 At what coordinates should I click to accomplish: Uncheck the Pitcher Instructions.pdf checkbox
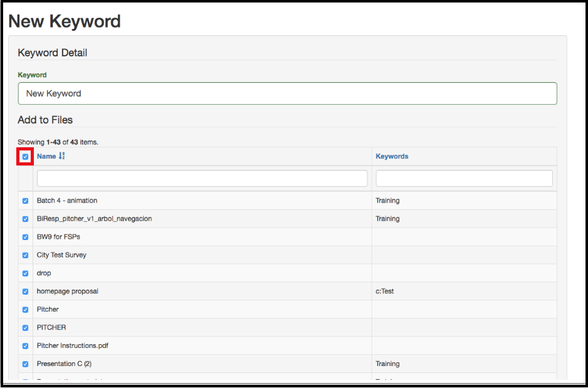point(26,346)
